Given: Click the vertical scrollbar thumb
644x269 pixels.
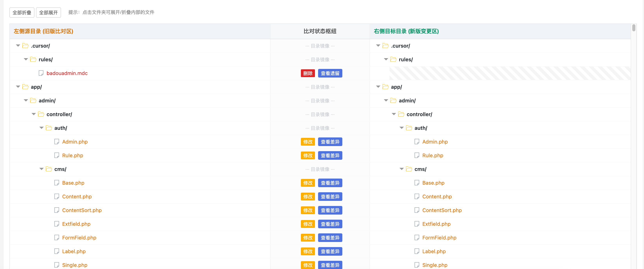Looking at the screenshot, I should [x=633, y=28].
